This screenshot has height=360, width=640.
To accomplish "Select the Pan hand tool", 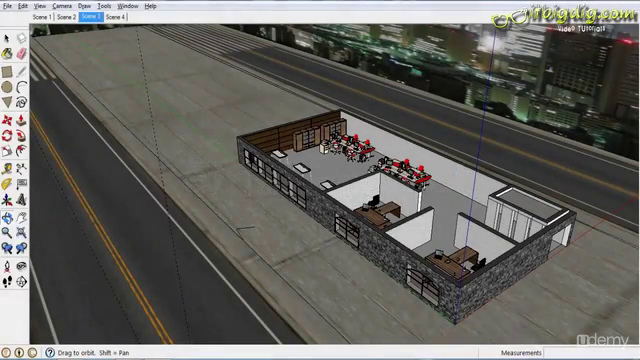I will [21, 218].
